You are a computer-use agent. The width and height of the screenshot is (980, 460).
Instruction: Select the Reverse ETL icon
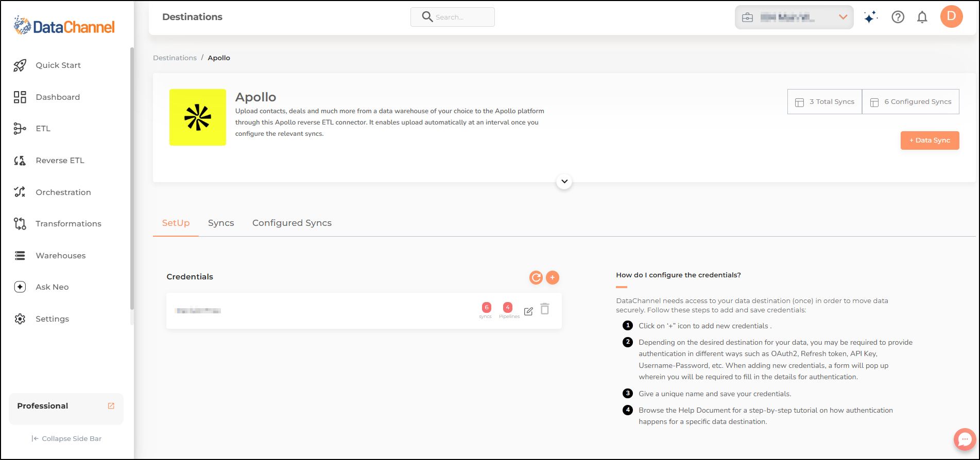click(x=20, y=161)
